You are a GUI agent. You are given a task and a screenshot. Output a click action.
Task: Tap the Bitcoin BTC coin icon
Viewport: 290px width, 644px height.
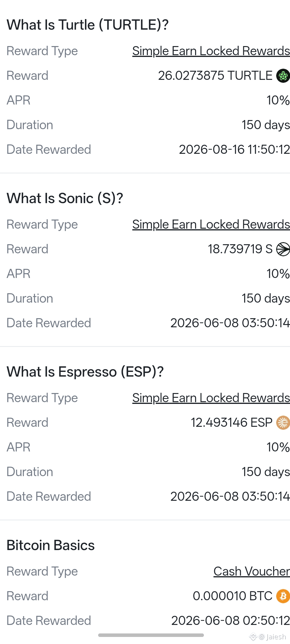pyautogui.click(x=283, y=596)
